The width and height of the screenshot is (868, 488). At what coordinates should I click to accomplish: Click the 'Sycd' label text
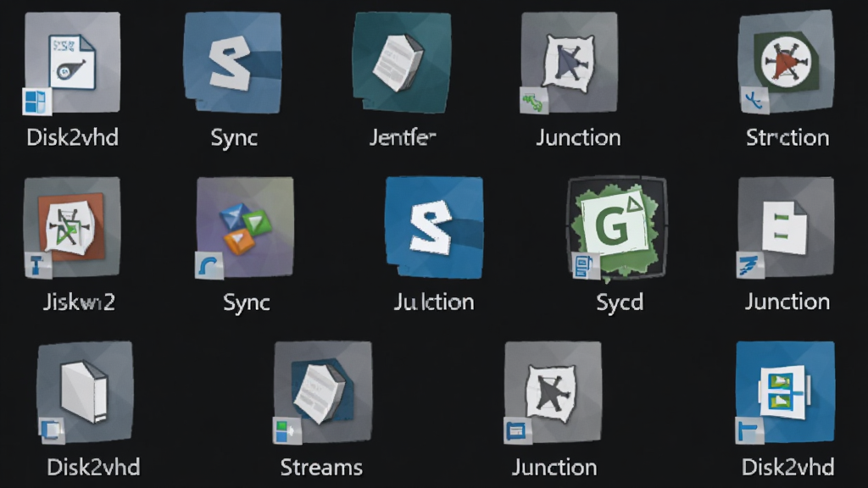point(620,302)
